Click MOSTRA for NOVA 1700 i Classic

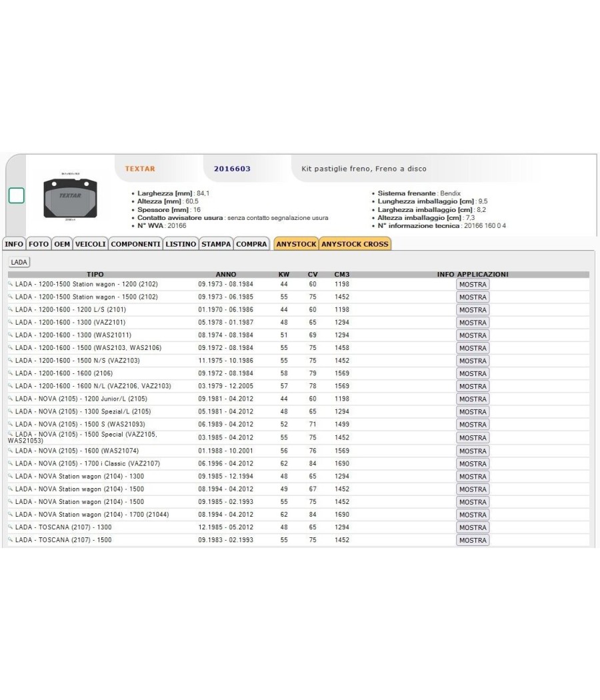[x=473, y=464]
